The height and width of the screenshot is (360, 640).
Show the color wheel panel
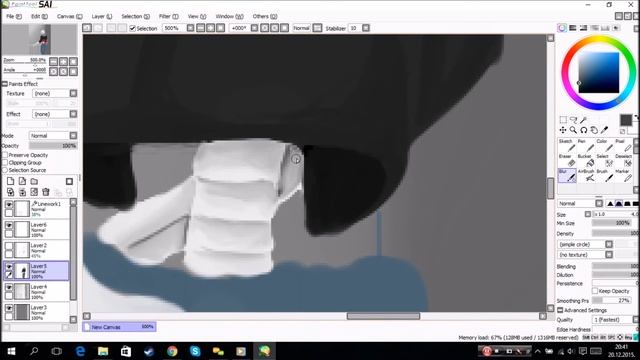(x=562, y=28)
